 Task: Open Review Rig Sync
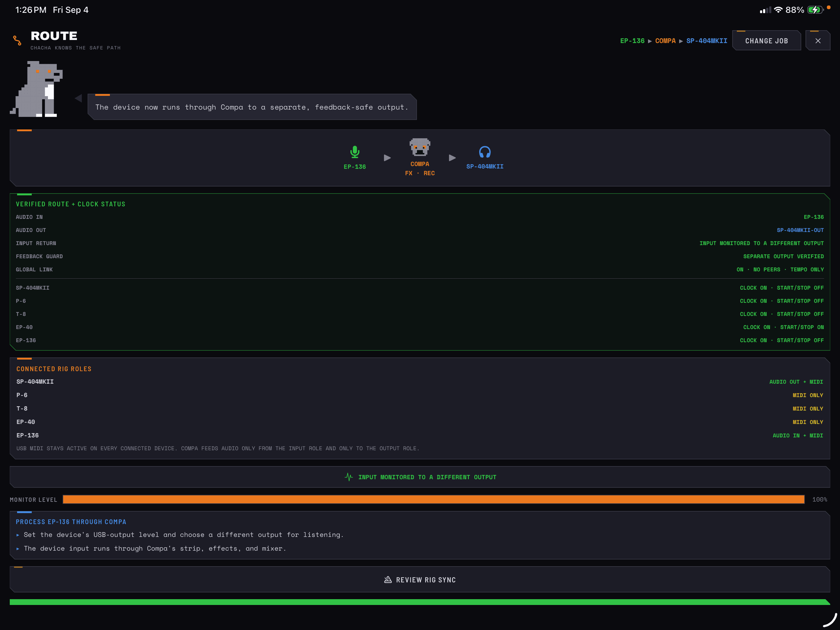pos(420,580)
